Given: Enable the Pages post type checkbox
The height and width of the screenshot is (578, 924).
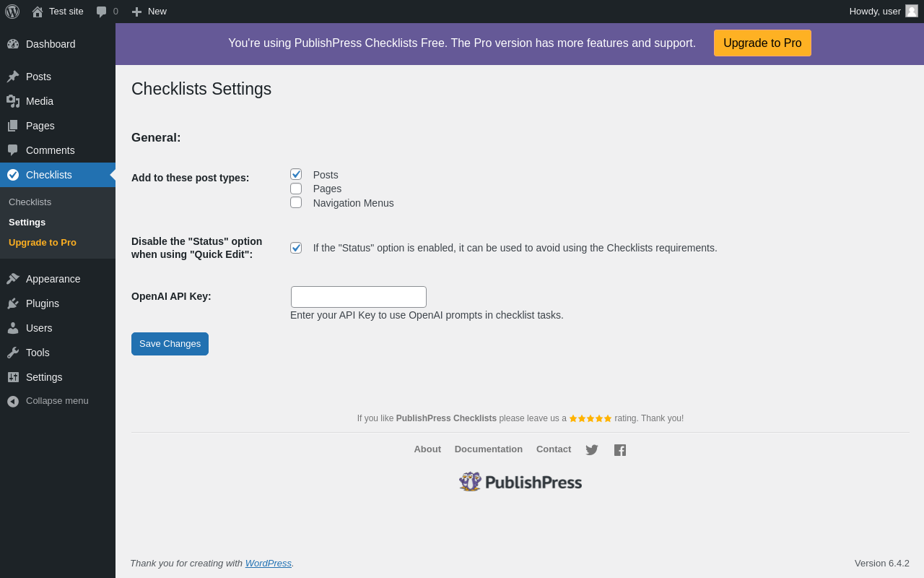Looking at the screenshot, I should click(296, 189).
